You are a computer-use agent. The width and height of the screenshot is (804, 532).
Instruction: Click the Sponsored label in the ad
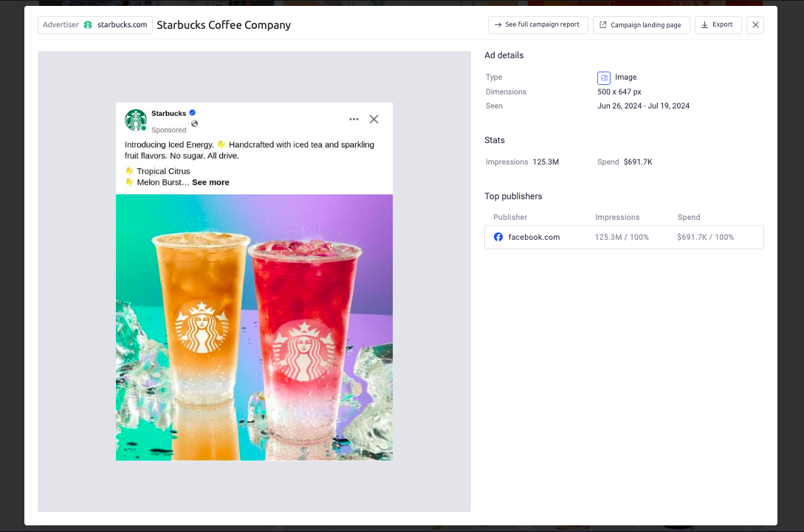pos(168,129)
